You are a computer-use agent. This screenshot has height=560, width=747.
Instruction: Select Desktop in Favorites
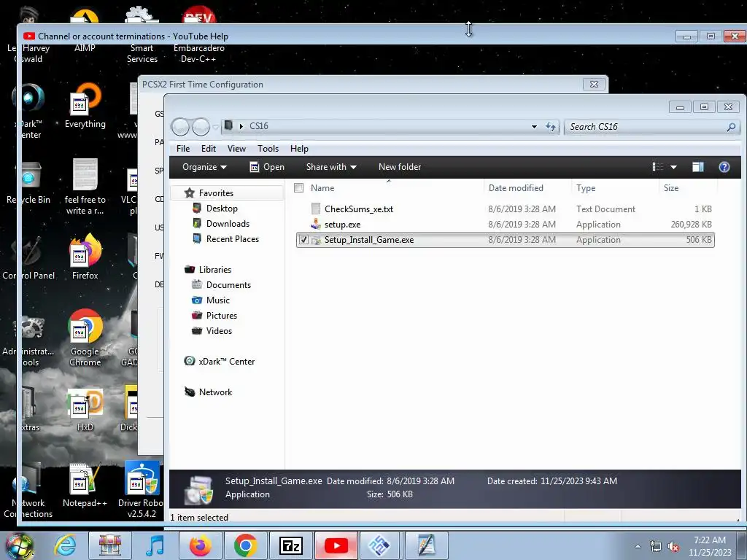[x=222, y=209]
